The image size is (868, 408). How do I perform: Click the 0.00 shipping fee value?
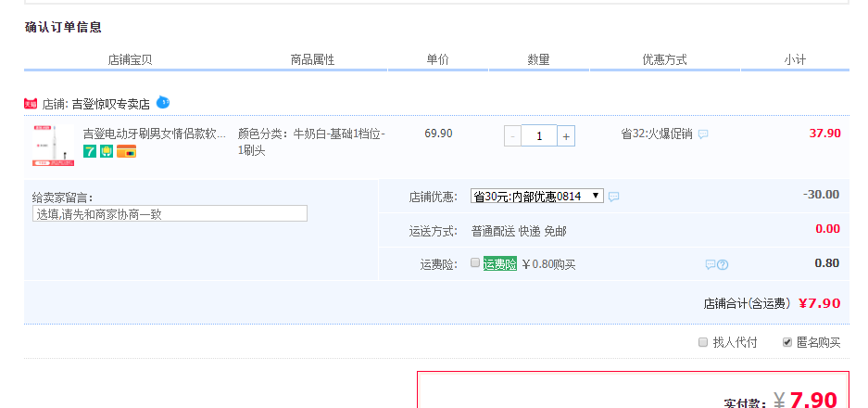click(827, 229)
